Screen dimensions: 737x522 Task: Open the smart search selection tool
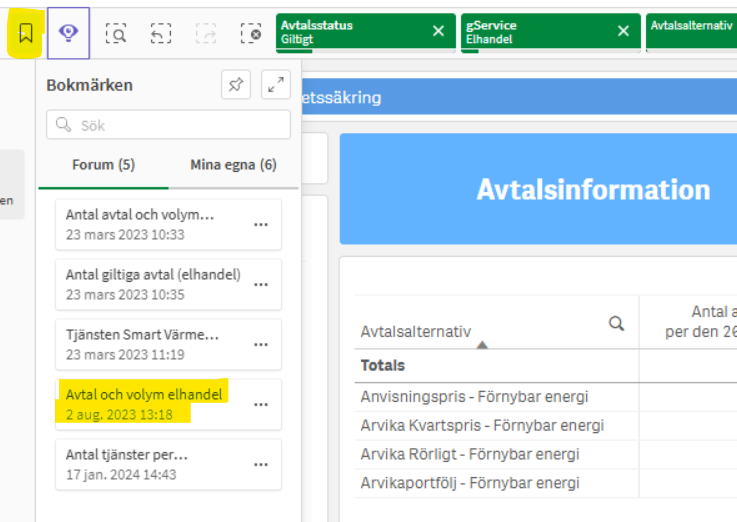116,33
